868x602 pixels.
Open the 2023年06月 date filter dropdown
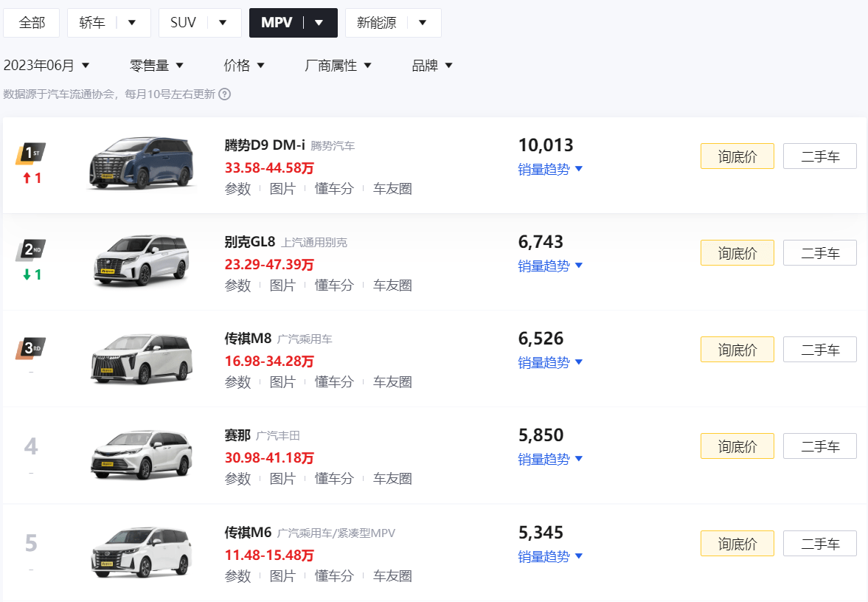tap(49, 65)
